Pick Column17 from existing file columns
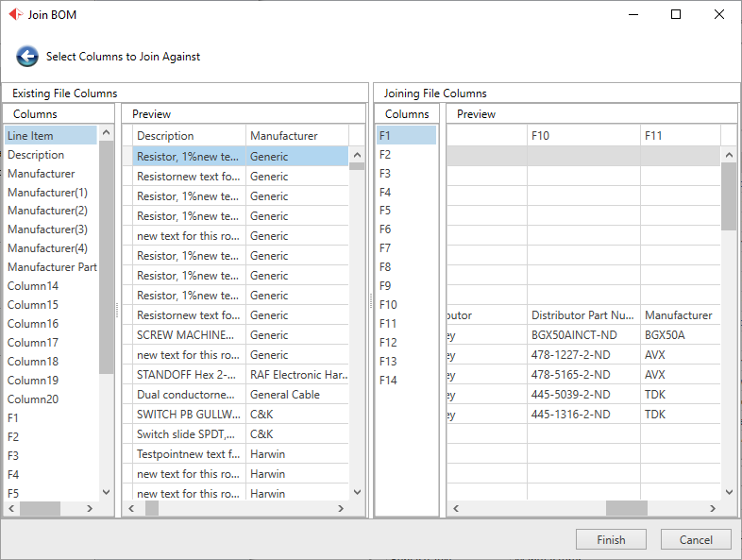Viewport: 742px width, 560px height. pyautogui.click(x=33, y=343)
